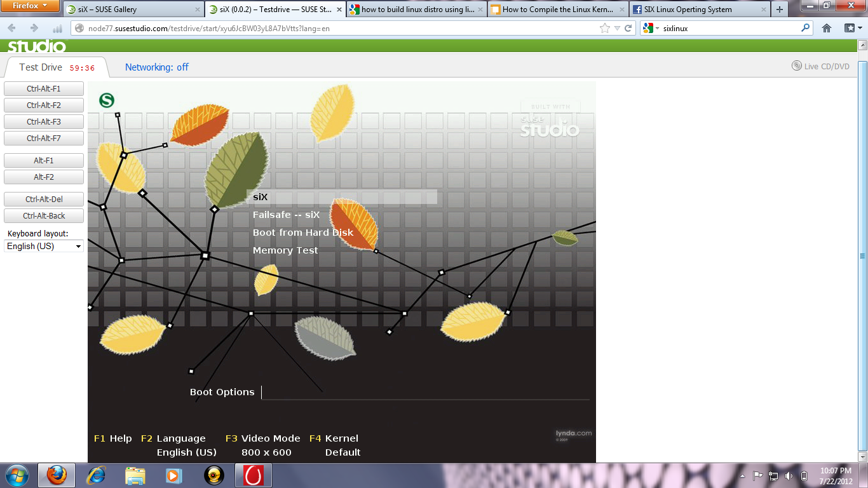
Task: Switch to How to Compile the Linux Kernel tab
Action: click(557, 10)
